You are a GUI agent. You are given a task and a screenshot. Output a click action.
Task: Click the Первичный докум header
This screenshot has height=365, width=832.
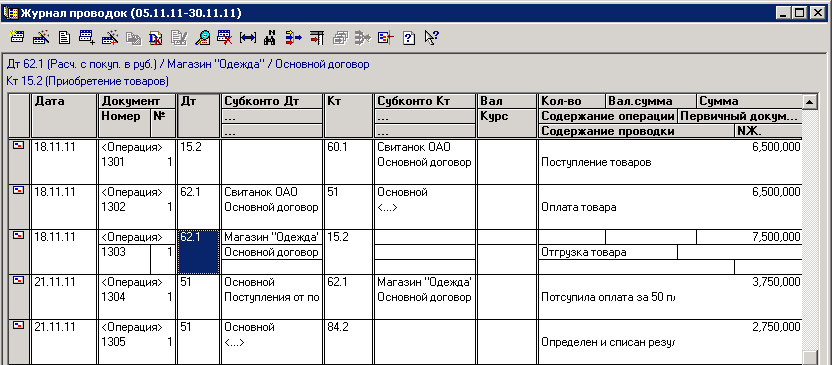click(740, 116)
